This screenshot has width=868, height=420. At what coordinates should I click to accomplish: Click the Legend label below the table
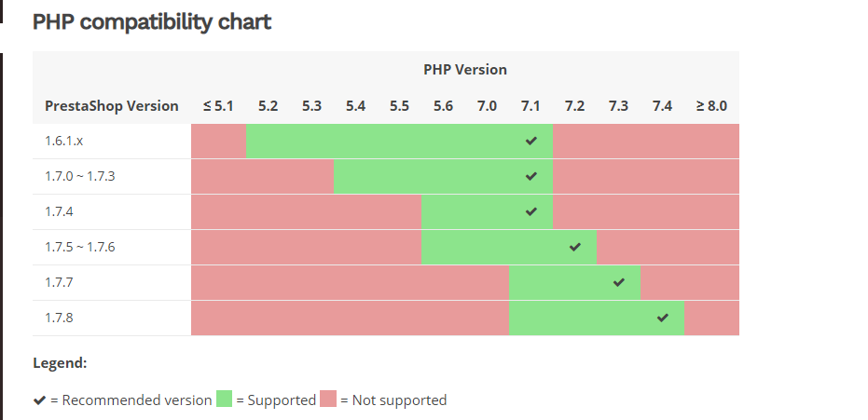[x=60, y=363]
